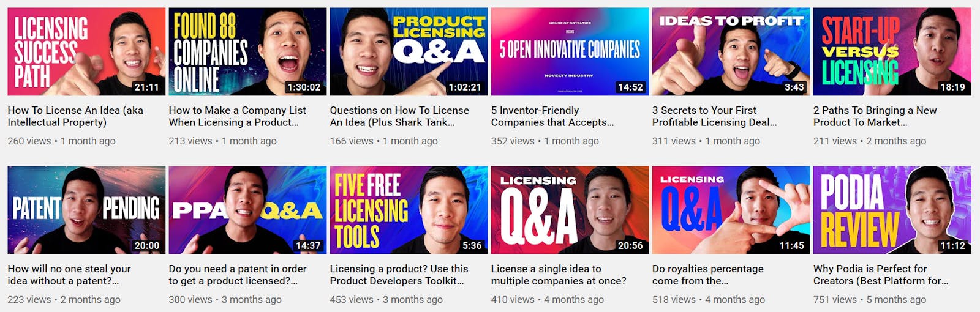This screenshot has width=980, height=312.
Task: Click title 3 Secrets to Your First Profitable Licensing Deal
Action: [x=714, y=116]
